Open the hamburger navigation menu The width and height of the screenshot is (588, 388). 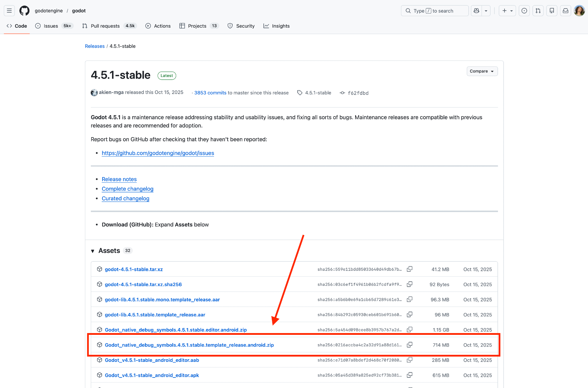pyautogui.click(x=9, y=11)
